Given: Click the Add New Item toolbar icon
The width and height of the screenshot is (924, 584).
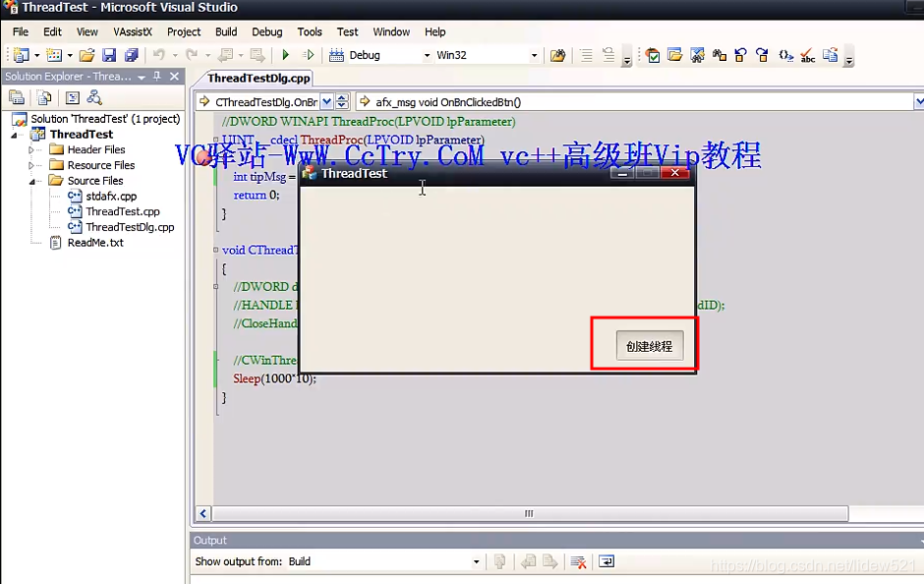Looking at the screenshot, I should click(54, 55).
